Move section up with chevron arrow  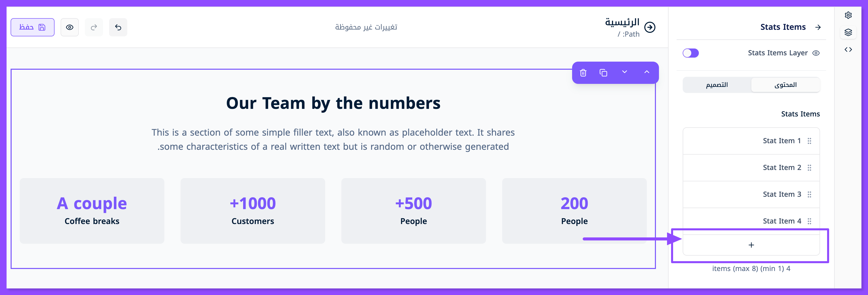pos(647,72)
